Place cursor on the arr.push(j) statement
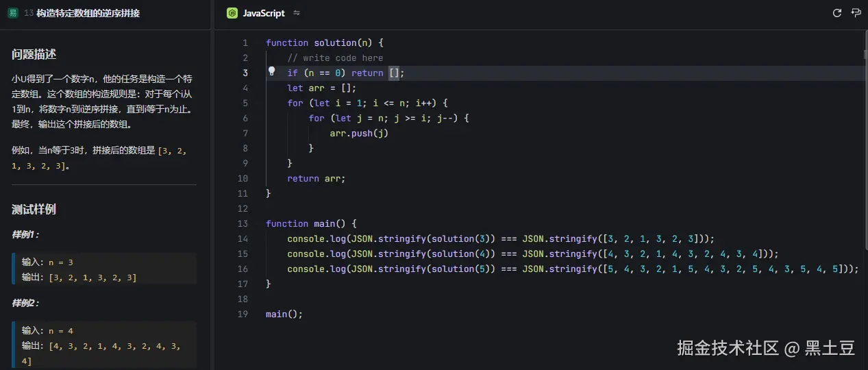Screen dimensions: 868x370 click(x=359, y=134)
